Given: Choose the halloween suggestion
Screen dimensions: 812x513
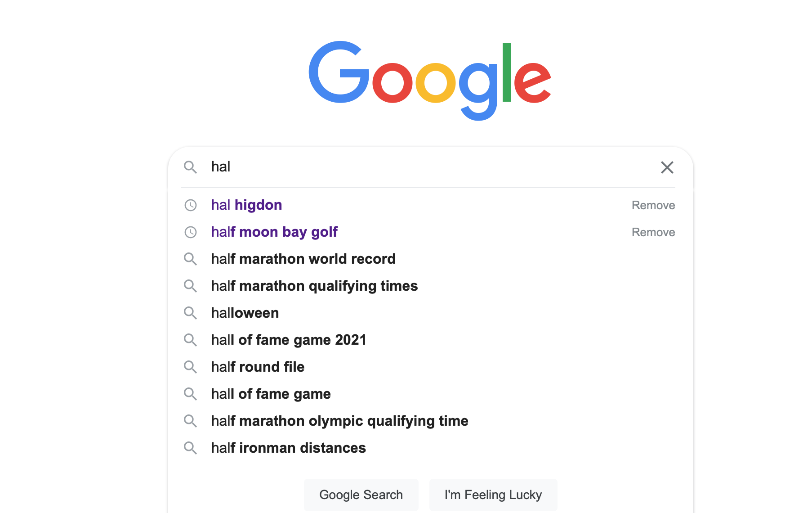Looking at the screenshot, I should click(x=245, y=313).
